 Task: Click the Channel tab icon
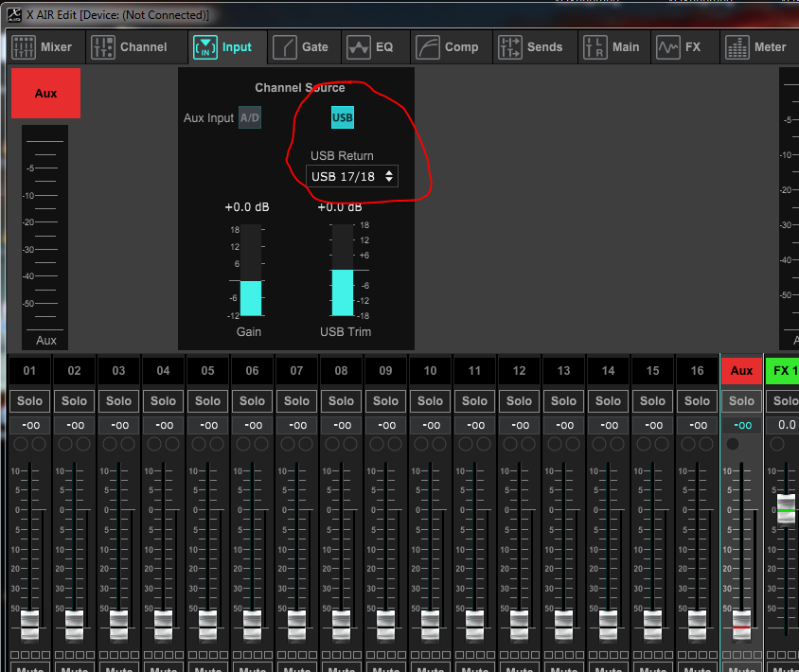[x=103, y=47]
